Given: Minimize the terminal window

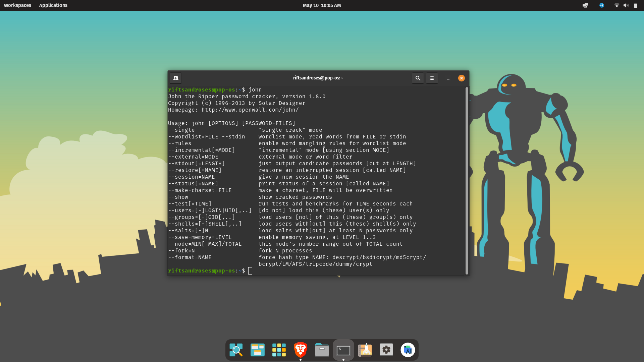Looking at the screenshot, I should click(448, 78).
